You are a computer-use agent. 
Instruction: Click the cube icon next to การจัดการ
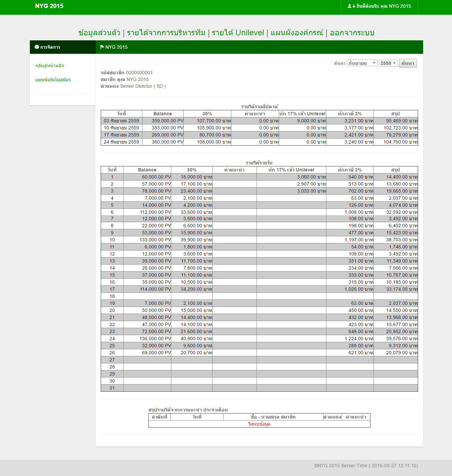point(37,47)
